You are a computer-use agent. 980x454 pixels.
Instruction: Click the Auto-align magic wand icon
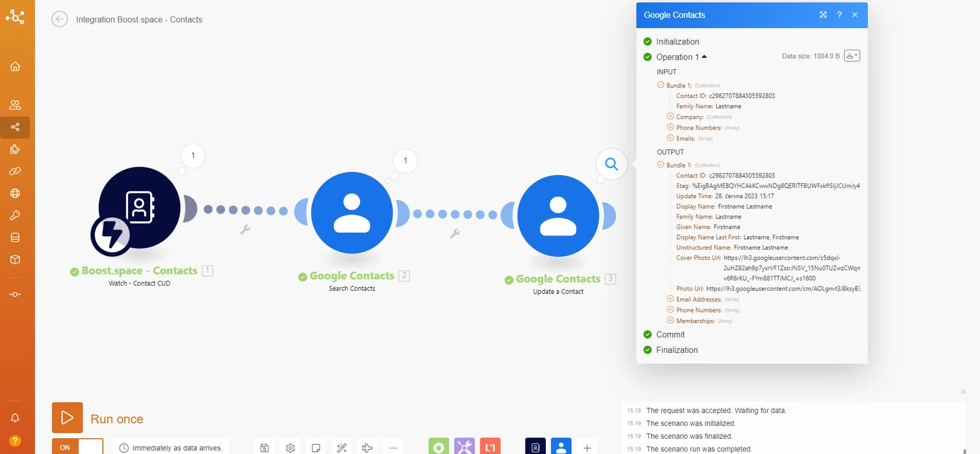pos(342,448)
